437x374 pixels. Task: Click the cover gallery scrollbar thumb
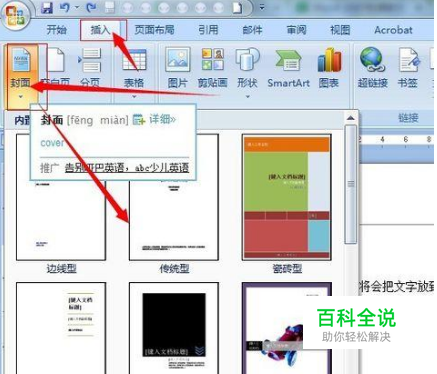351,184
